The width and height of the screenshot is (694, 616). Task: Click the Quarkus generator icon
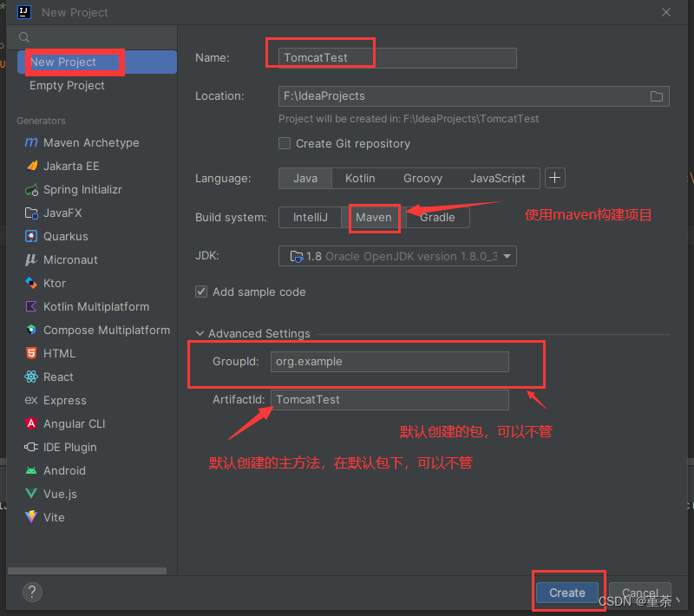[31, 236]
